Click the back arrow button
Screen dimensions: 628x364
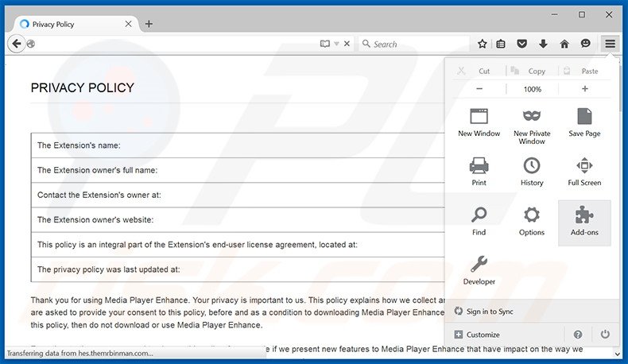pyautogui.click(x=16, y=43)
